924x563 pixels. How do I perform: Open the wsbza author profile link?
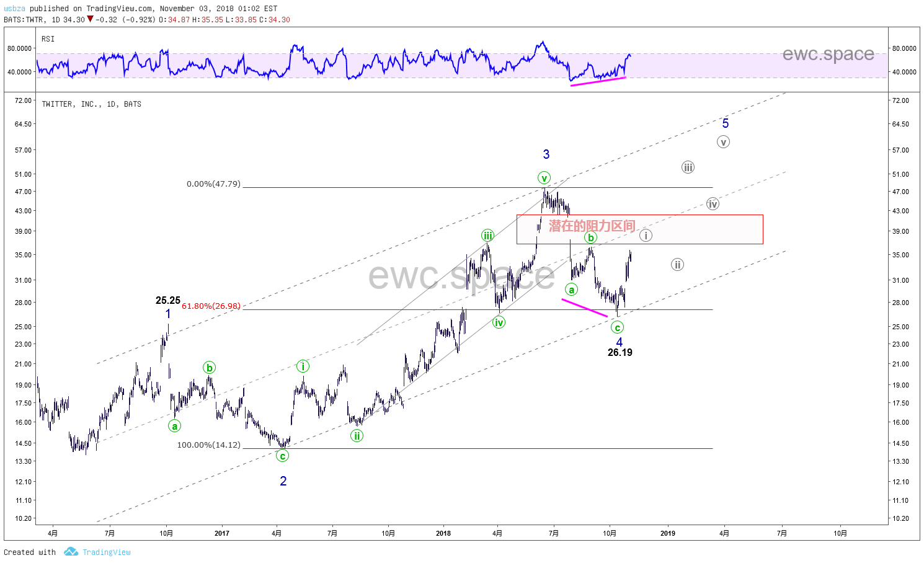pyautogui.click(x=15, y=9)
